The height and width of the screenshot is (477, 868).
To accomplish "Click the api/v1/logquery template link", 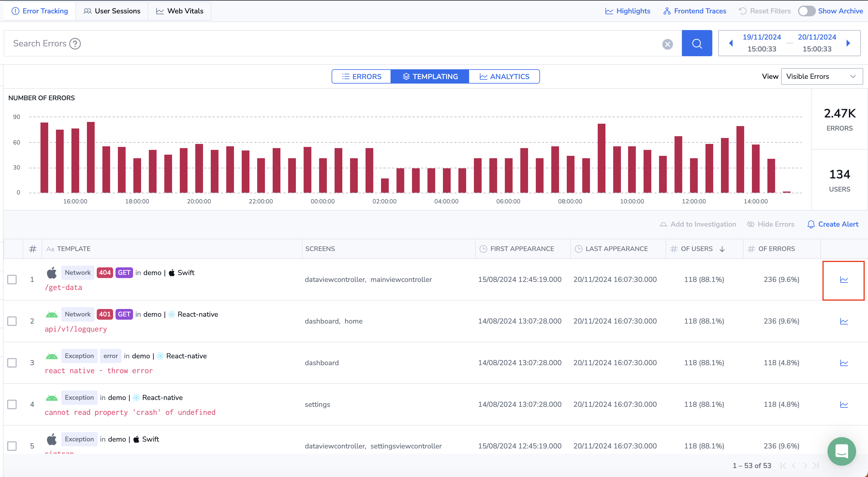I will click(76, 329).
